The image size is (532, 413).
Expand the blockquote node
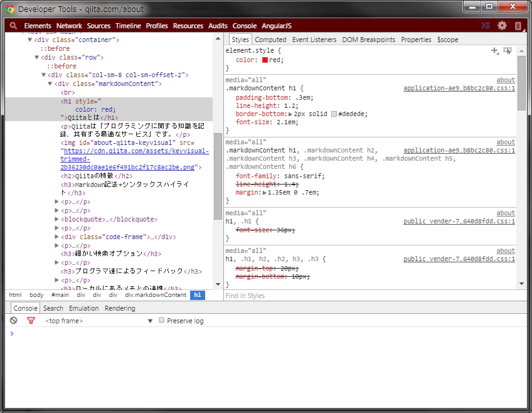(56, 219)
